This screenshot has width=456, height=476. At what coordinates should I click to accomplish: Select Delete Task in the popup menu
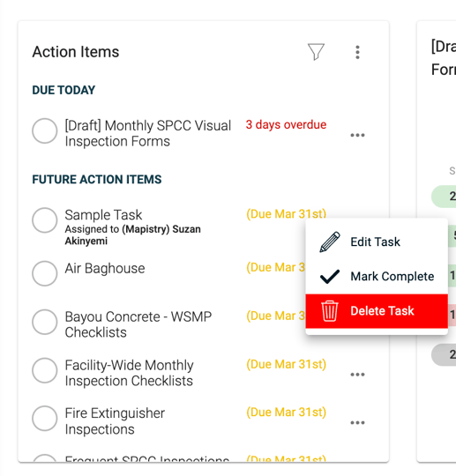[377, 311]
